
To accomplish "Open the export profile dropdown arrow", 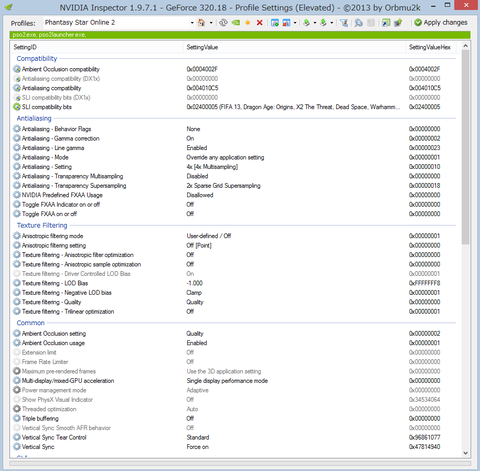I will click(x=315, y=23).
